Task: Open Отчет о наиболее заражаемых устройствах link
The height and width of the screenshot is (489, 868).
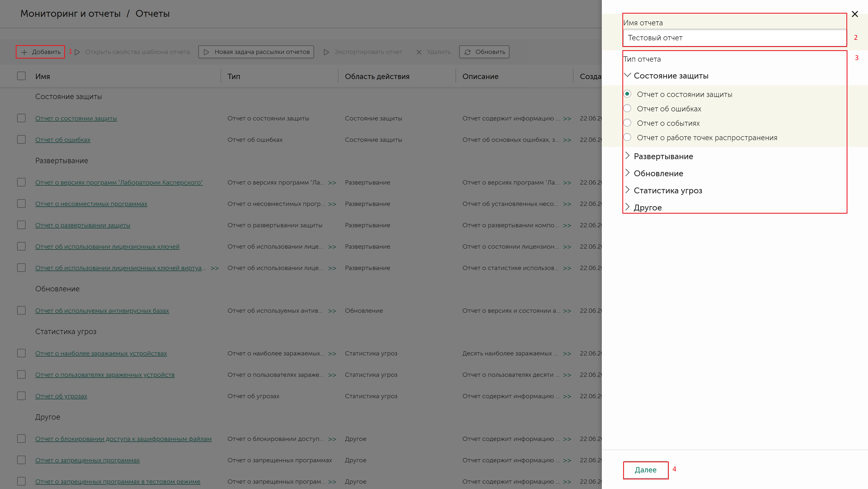Action: click(101, 353)
